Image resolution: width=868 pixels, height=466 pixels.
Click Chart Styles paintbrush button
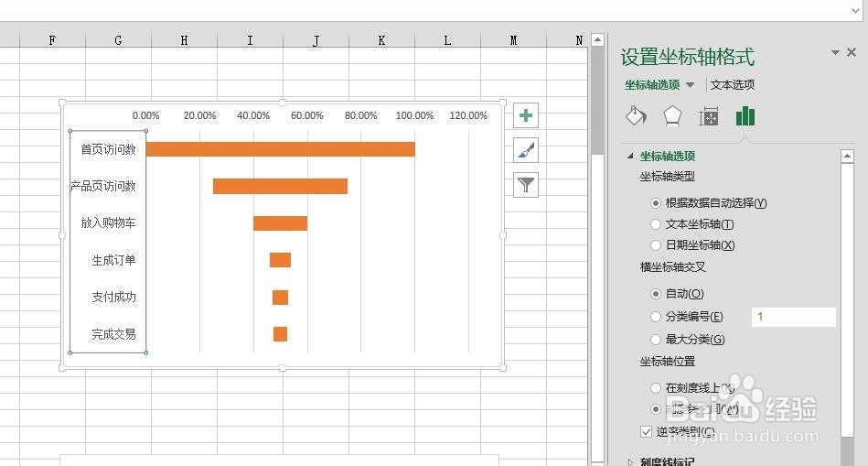(526, 150)
